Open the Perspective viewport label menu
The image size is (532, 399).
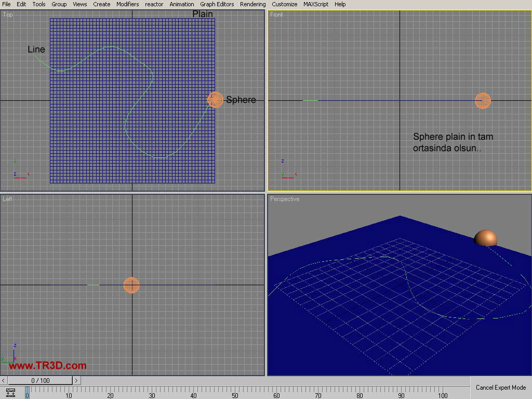pyautogui.click(x=285, y=199)
